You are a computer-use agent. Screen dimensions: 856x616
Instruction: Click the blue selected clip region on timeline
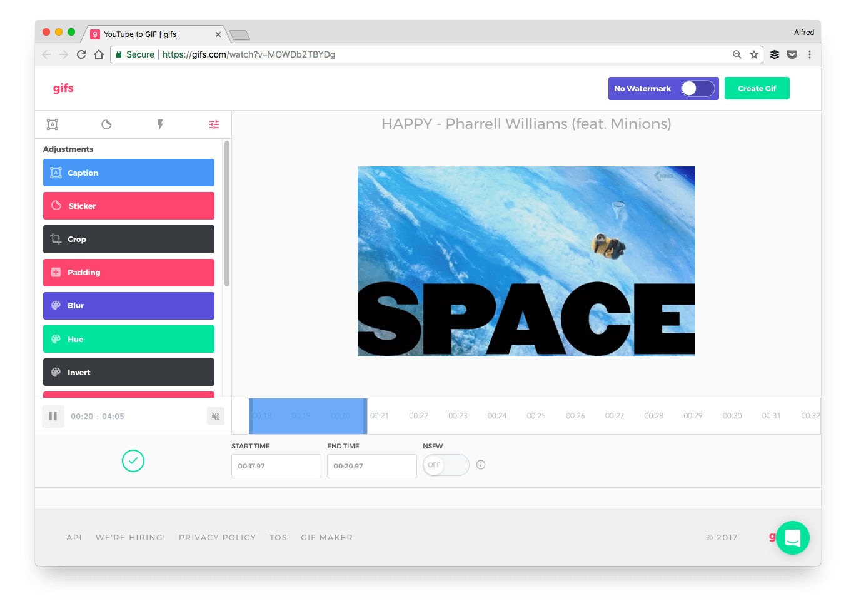pos(308,416)
